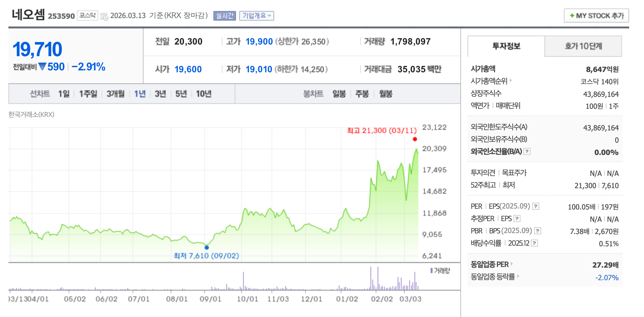Open the 추정PER EPS help icon
This screenshot has width=644, height=317.
point(517,219)
